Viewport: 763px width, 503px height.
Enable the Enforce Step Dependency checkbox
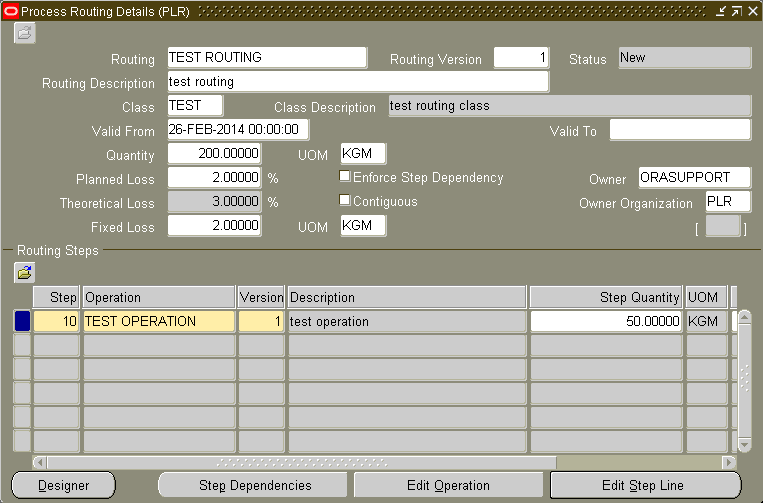pyautogui.click(x=345, y=176)
